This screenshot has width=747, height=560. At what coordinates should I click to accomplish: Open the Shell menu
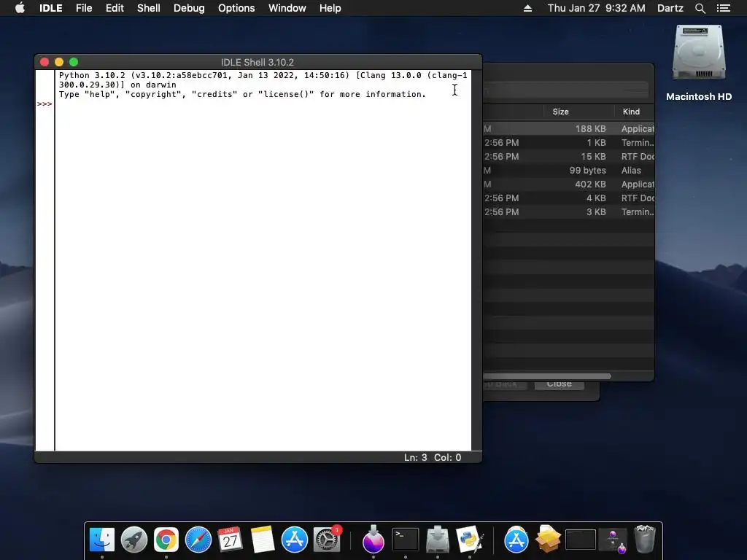(149, 8)
